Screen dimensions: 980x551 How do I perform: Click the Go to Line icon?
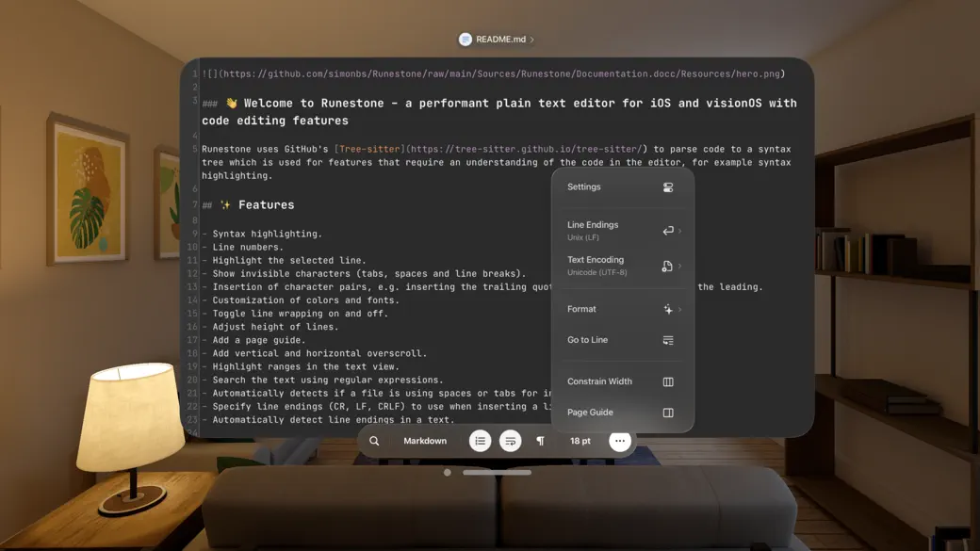click(x=668, y=339)
